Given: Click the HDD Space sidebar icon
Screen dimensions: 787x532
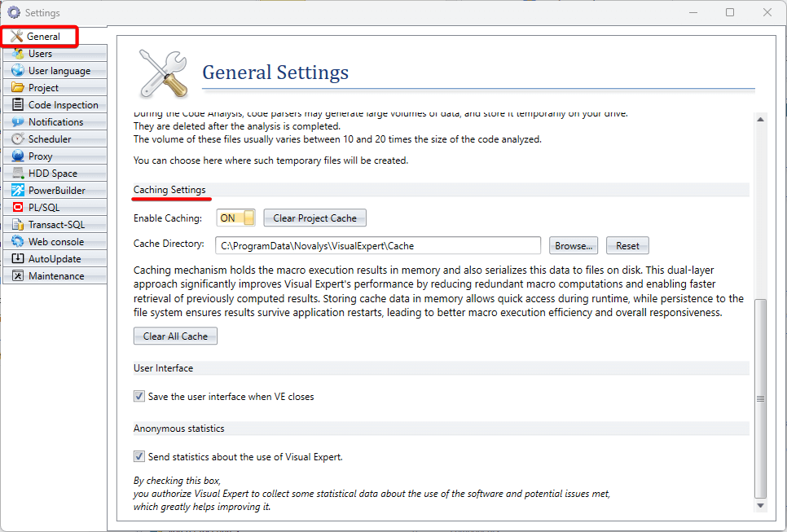Looking at the screenshot, I should click(19, 173).
